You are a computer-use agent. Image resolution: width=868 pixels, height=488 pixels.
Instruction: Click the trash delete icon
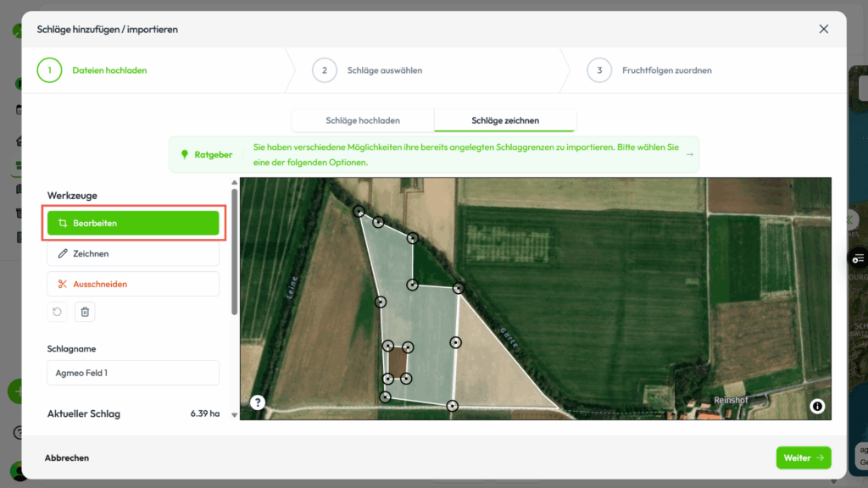coord(85,312)
